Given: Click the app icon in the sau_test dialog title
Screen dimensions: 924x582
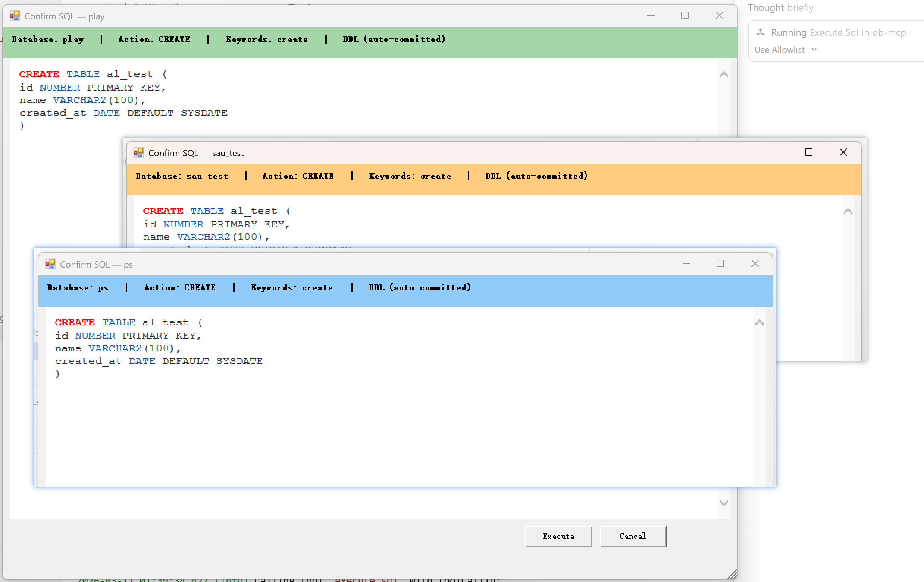Looking at the screenshot, I should click(x=138, y=153).
